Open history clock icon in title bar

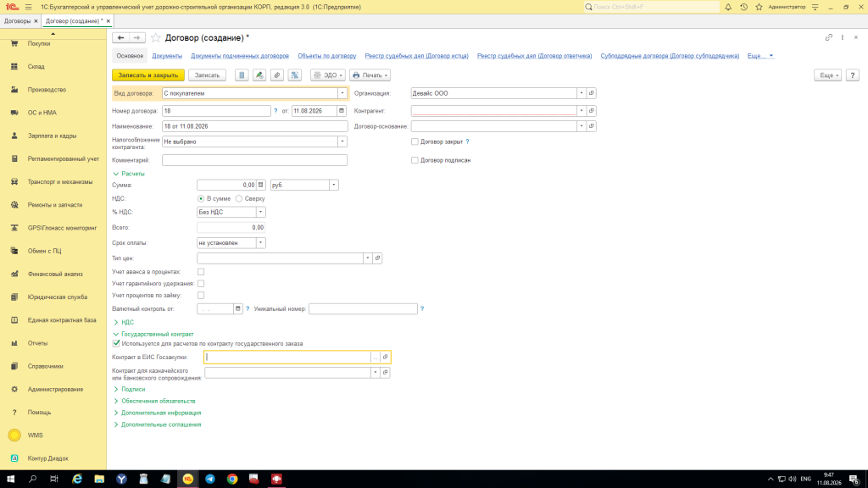tap(743, 7)
